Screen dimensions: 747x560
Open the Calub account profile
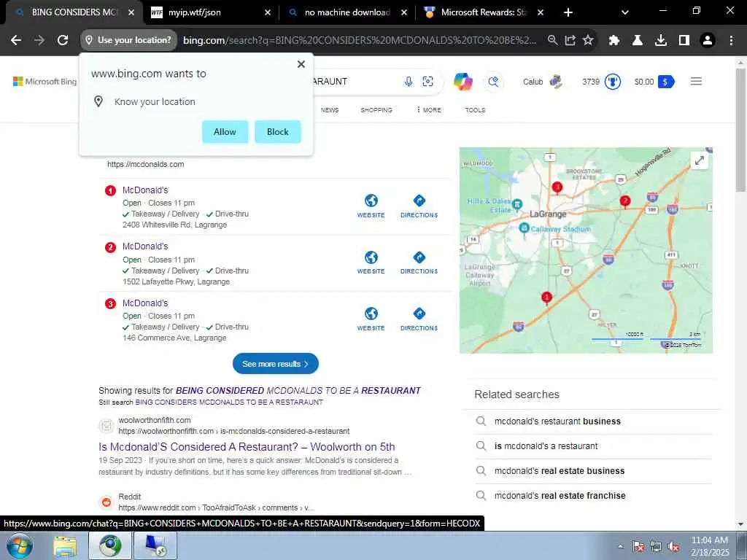point(543,82)
